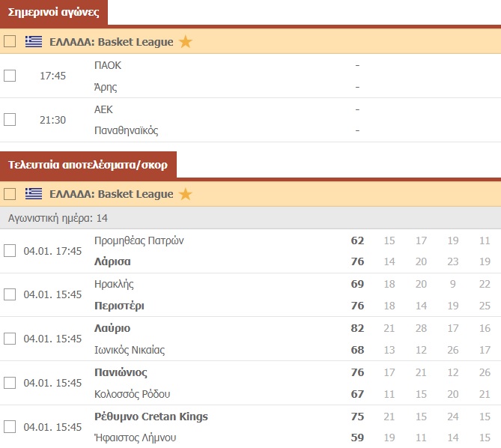501x448 pixels.
Task: Click final score 59 of Ήφαιστος Λήμνου
Action: [357, 438]
